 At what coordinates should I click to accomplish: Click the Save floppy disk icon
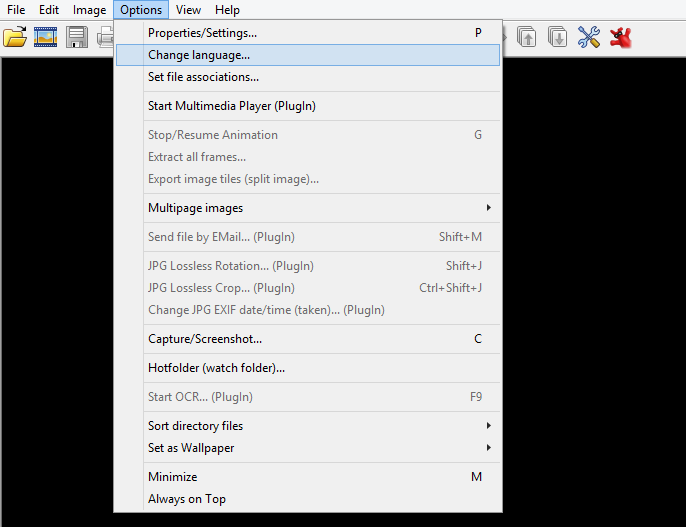pos(77,38)
